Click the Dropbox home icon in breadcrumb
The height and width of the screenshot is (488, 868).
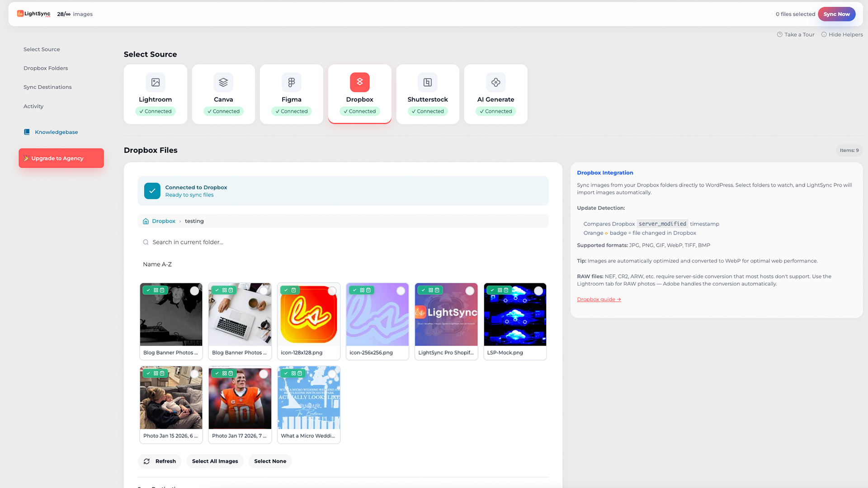(146, 221)
